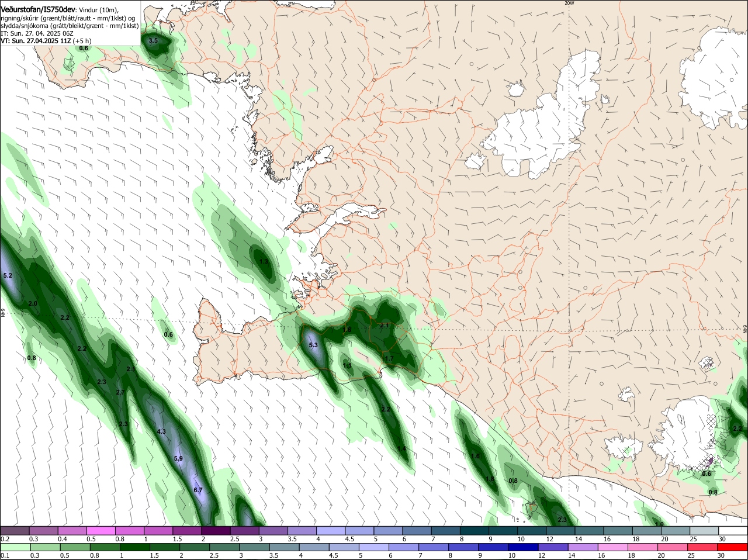Image resolution: width=748 pixels, height=560 pixels.
Task: Click the white 30 swatch in the snow legend
Action: (x=733, y=531)
